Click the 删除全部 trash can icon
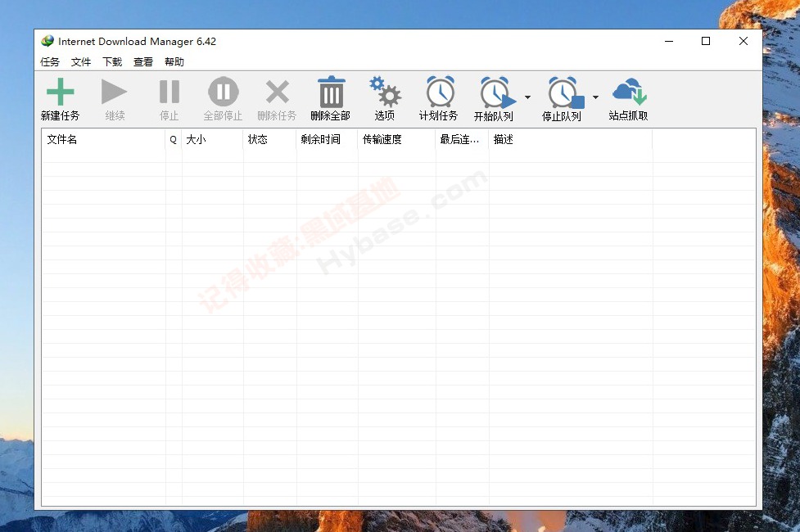 (331, 92)
